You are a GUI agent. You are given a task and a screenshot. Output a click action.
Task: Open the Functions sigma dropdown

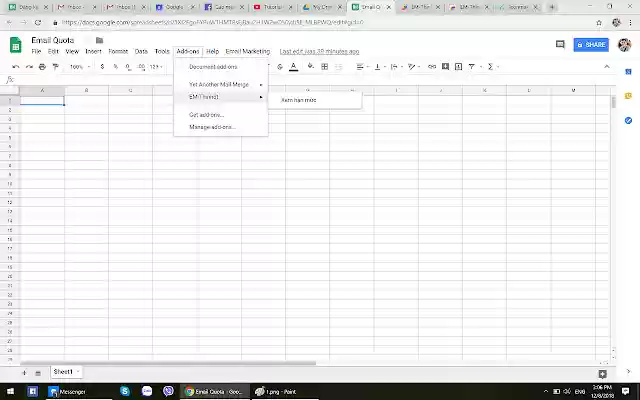(493, 67)
